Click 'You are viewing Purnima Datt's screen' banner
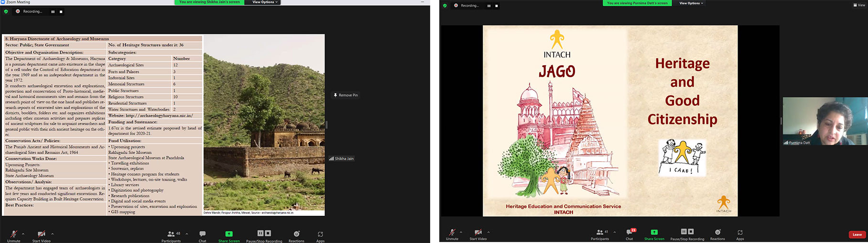The width and height of the screenshot is (868, 243). click(x=637, y=3)
